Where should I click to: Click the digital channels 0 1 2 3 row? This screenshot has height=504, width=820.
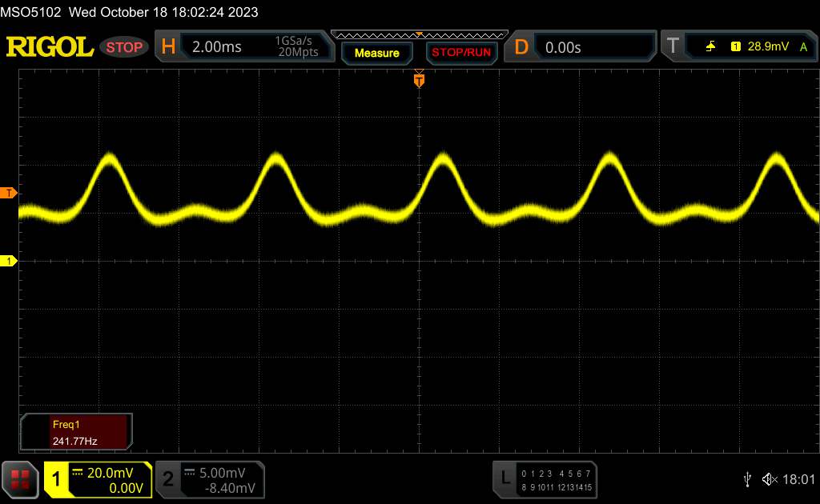[537, 474]
